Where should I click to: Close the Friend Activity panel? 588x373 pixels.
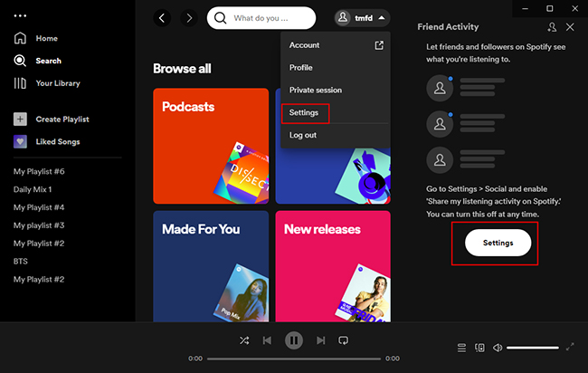[x=570, y=27]
